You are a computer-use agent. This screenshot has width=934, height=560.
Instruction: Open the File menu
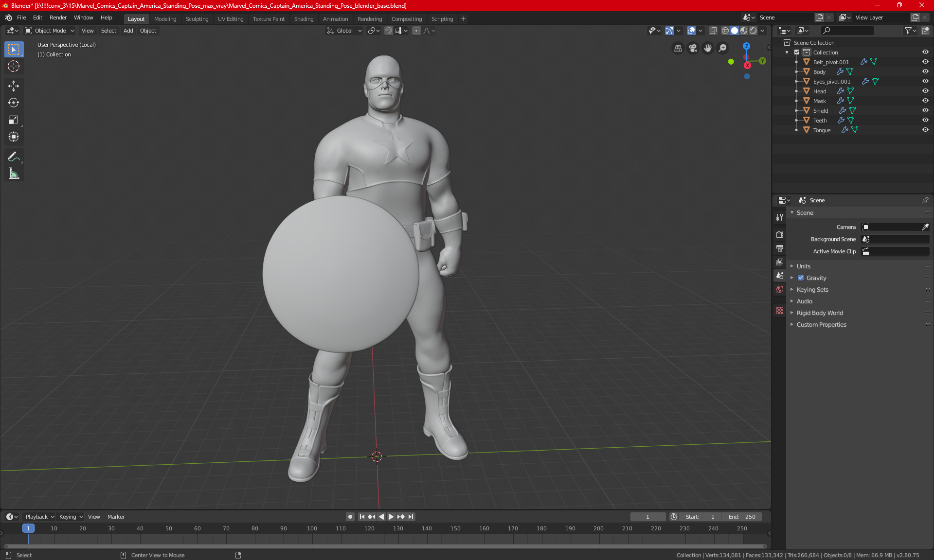click(x=21, y=17)
